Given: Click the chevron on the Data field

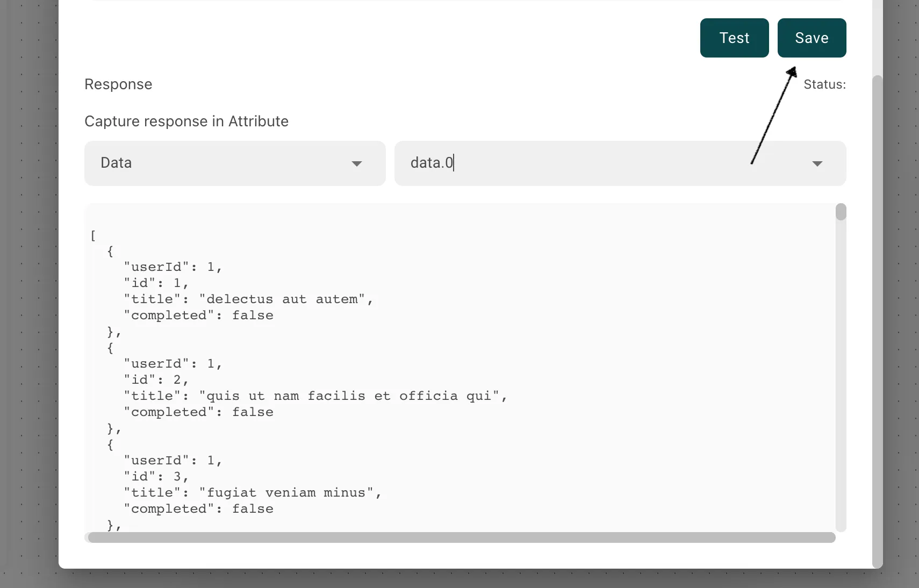Looking at the screenshot, I should click(357, 163).
